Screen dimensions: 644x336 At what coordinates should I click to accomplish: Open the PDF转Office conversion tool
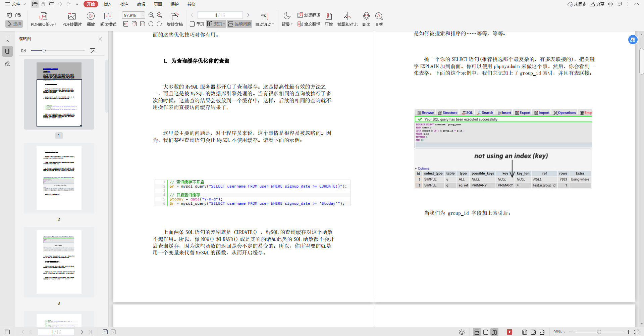43,19
